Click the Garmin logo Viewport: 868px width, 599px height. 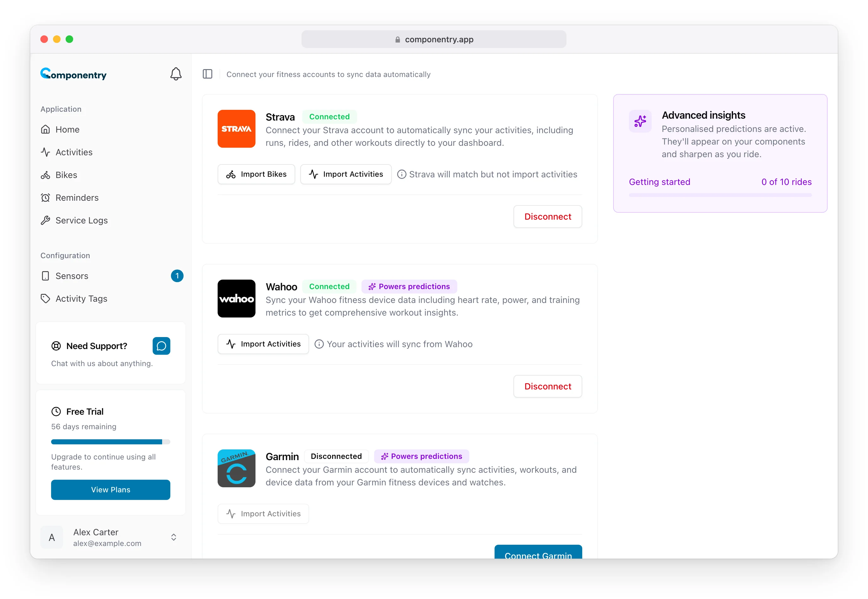pyautogui.click(x=236, y=468)
